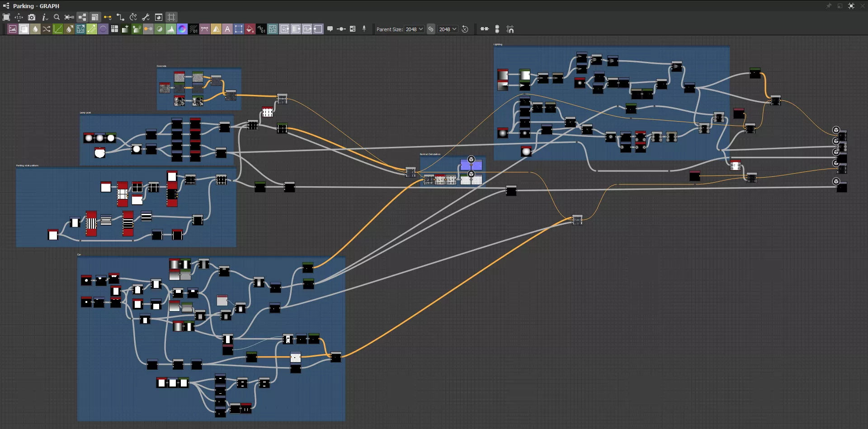Click the fit-graph-to-view (frame all) icon
Screen dimensions: 868x429
click(x=6, y=17)
